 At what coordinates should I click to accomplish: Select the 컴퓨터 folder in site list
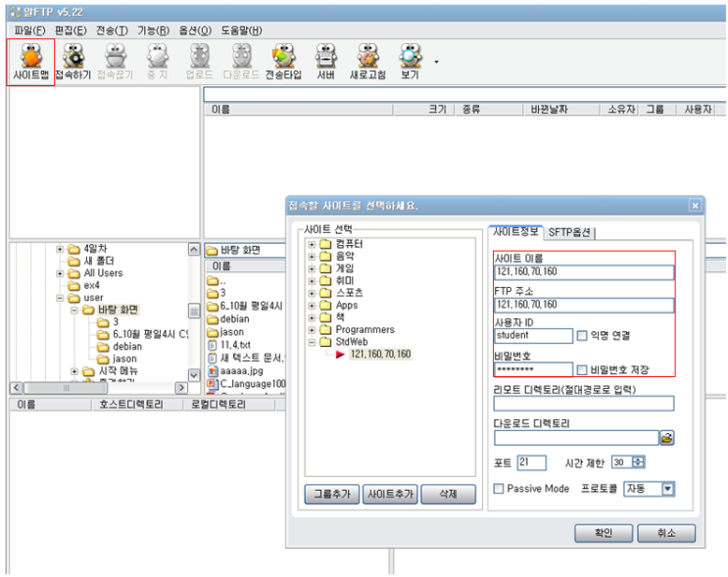click(349, 244)
